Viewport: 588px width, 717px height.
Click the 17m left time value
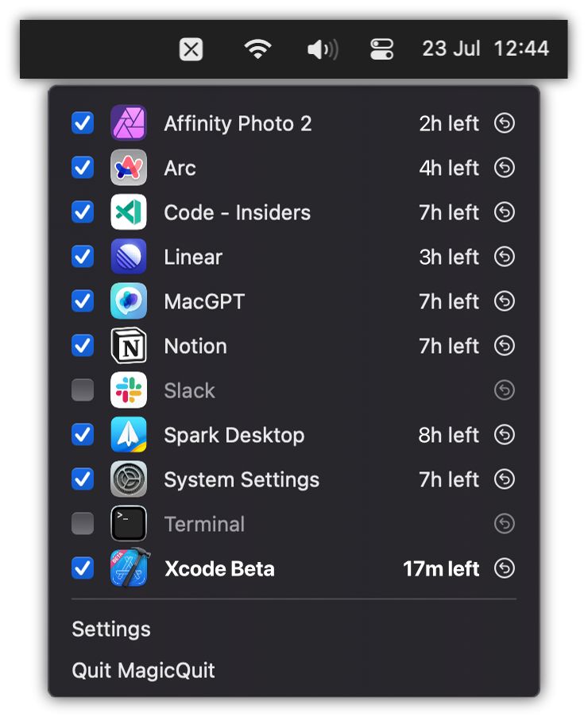point(441,569)
